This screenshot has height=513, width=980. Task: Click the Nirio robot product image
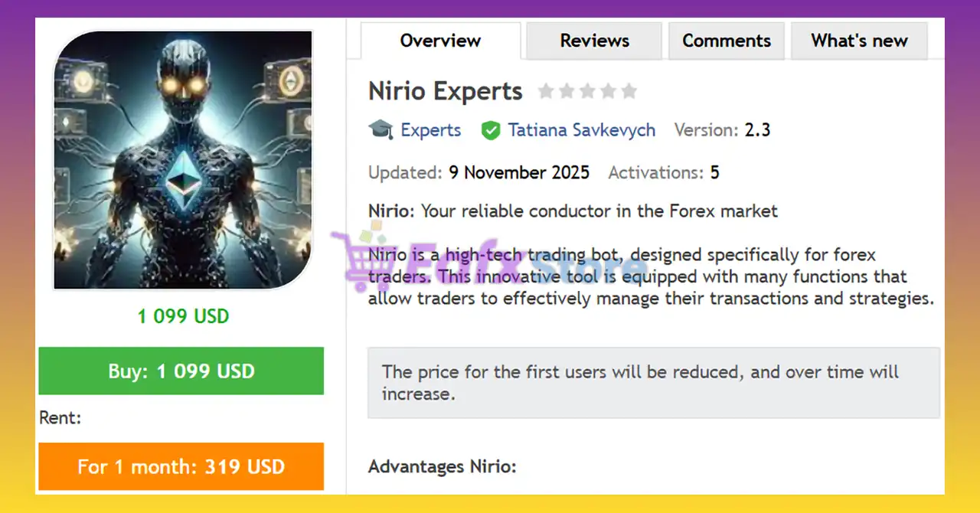point(182,160)
